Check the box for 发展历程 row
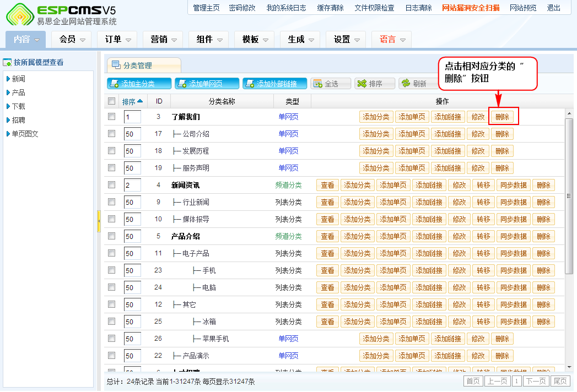This screenshot has width=577, height=392. click(111, 151)
